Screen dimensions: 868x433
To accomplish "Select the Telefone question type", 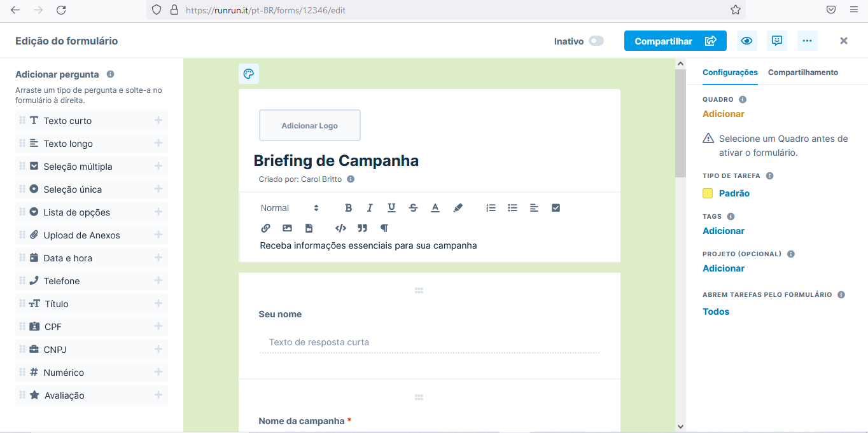I will point(92,281).
